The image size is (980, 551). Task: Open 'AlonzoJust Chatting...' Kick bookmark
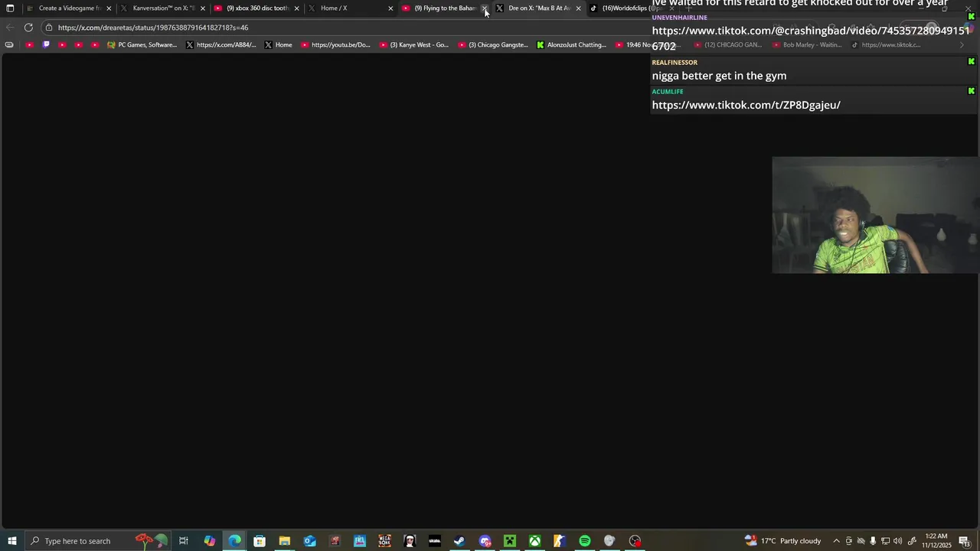click(572, 45)
